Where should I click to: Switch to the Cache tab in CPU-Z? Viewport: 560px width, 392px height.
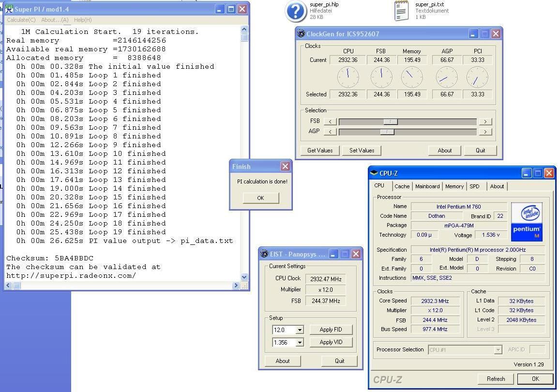coord(402,186)
